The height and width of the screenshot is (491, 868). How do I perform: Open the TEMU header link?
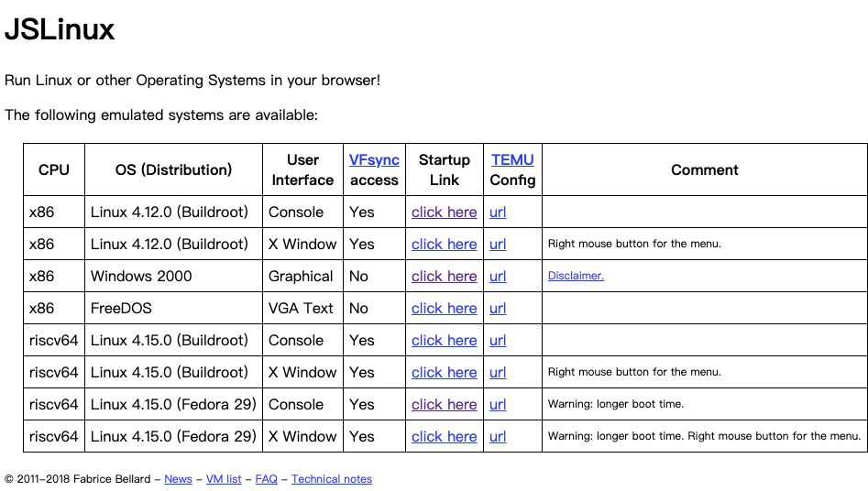511,159
